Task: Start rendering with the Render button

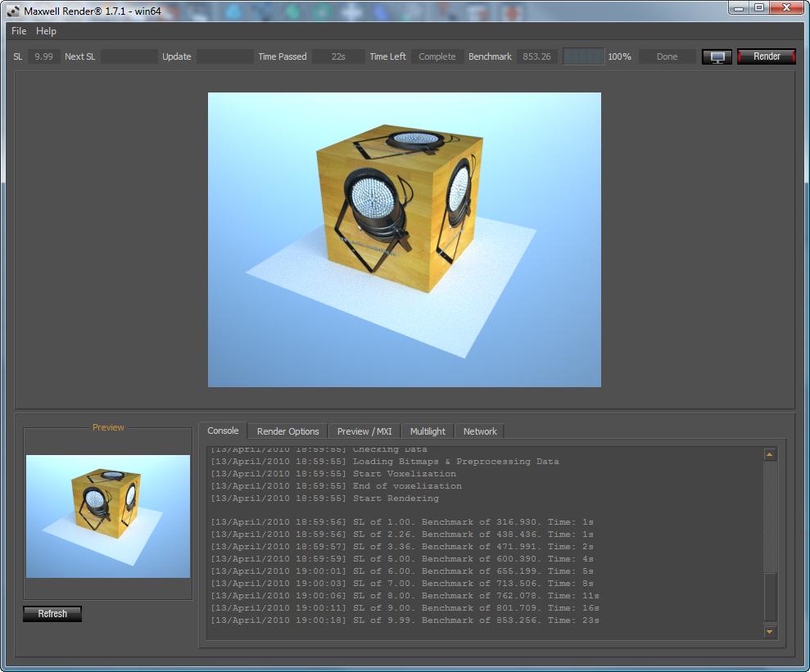Action: 767,56
